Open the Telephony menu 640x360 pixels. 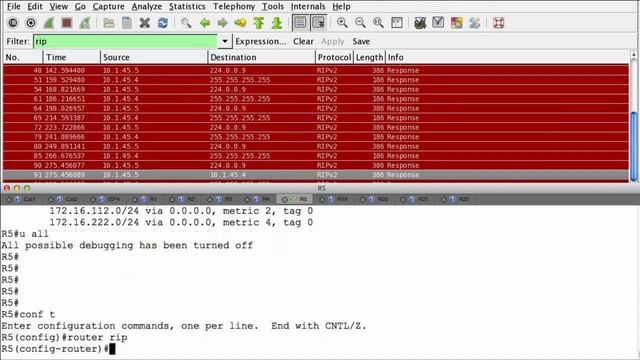click(234, 7)
